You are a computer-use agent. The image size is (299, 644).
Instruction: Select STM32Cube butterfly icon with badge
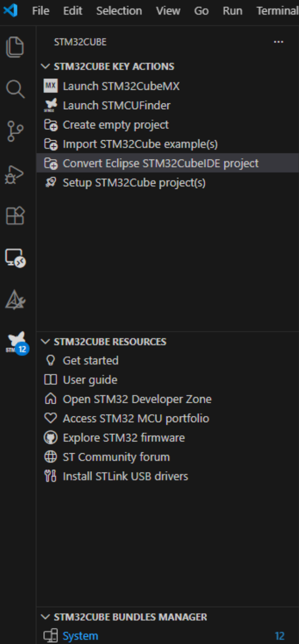point(17,343)
